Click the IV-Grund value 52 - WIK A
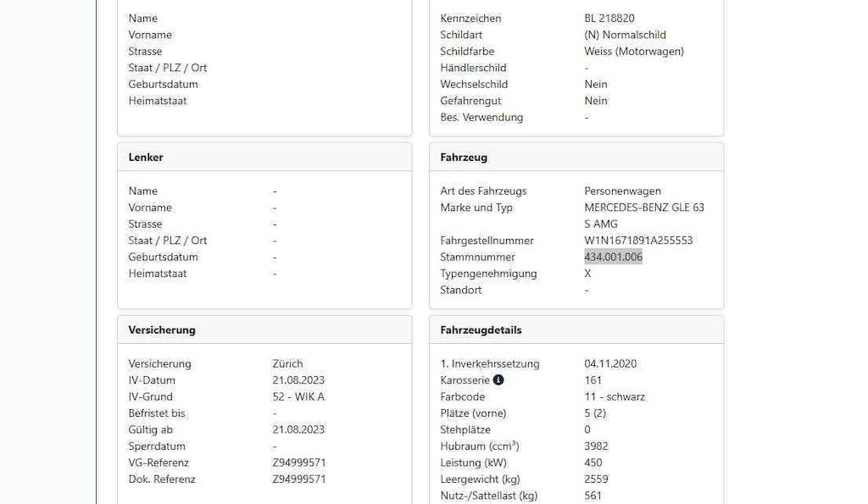This screenshot has height=504, width=868. pos(298,397)
